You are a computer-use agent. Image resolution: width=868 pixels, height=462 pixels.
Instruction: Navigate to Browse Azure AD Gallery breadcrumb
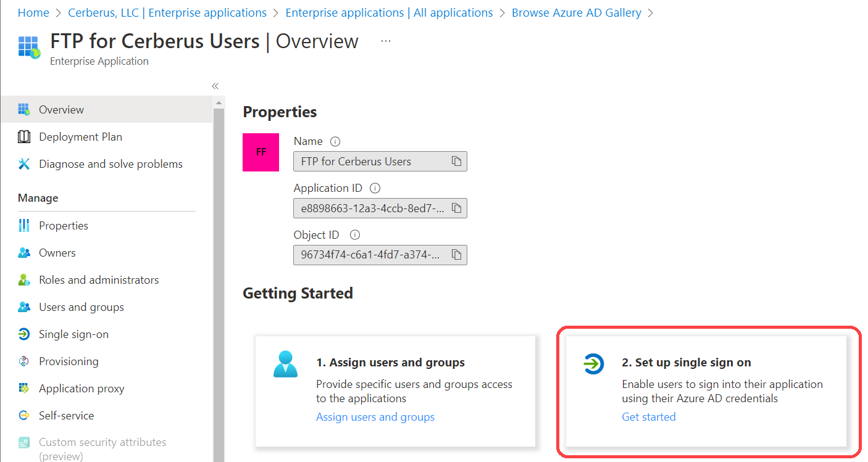click(576, 13)
